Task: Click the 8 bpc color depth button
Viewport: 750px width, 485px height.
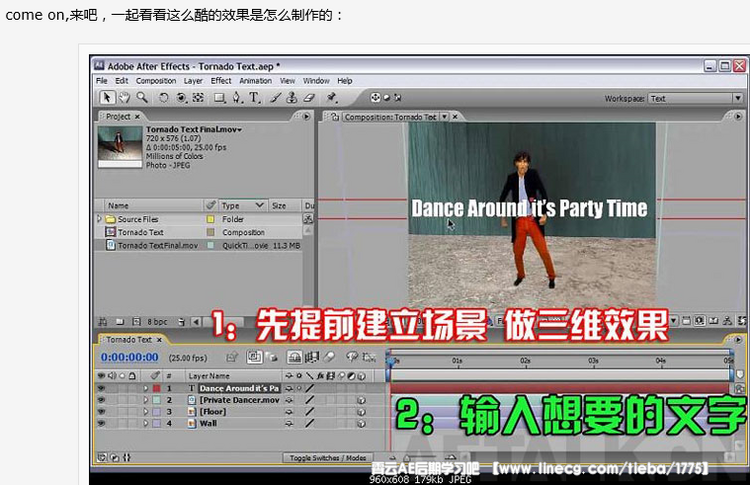Action: pos(157,322)
